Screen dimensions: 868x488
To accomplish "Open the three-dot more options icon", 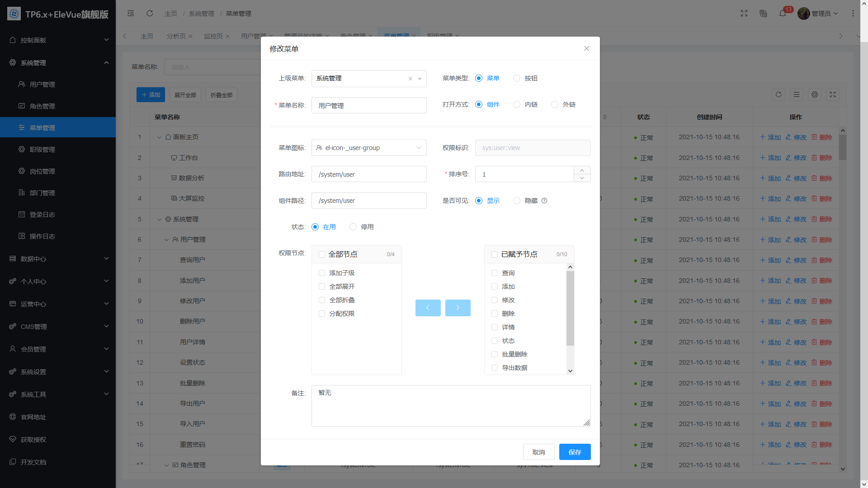I will (x=853, y=14).
